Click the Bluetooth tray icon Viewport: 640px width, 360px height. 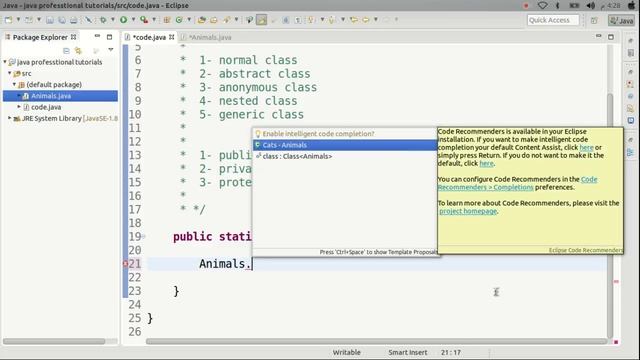(558, 5)
